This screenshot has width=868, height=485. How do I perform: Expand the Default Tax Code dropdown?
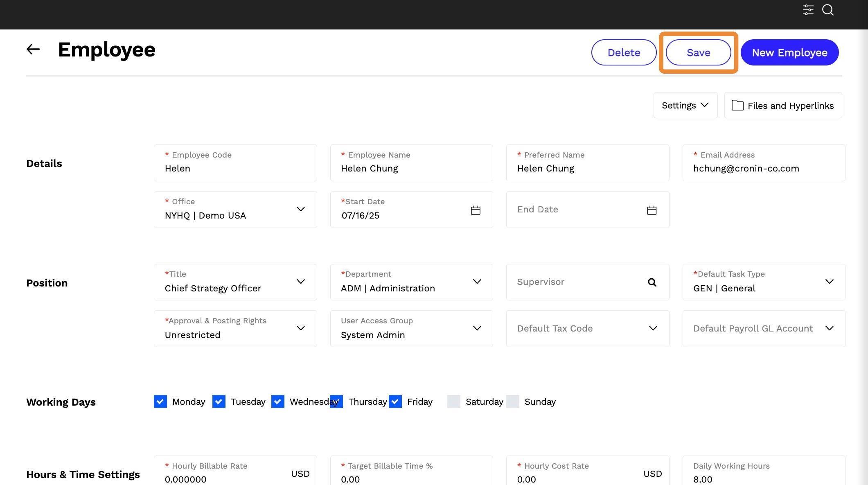click(588, 329)
